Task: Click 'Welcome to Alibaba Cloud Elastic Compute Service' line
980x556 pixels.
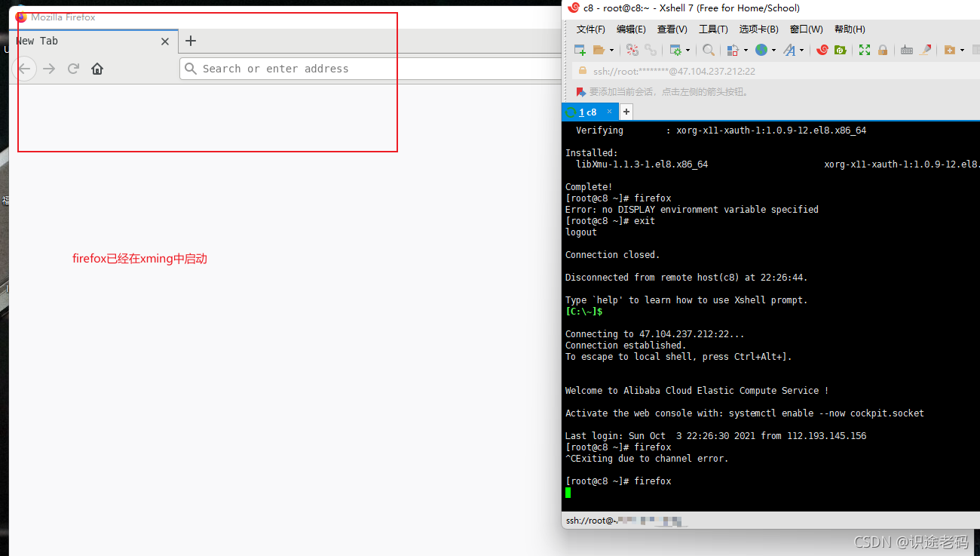Action: click(697, 391)
